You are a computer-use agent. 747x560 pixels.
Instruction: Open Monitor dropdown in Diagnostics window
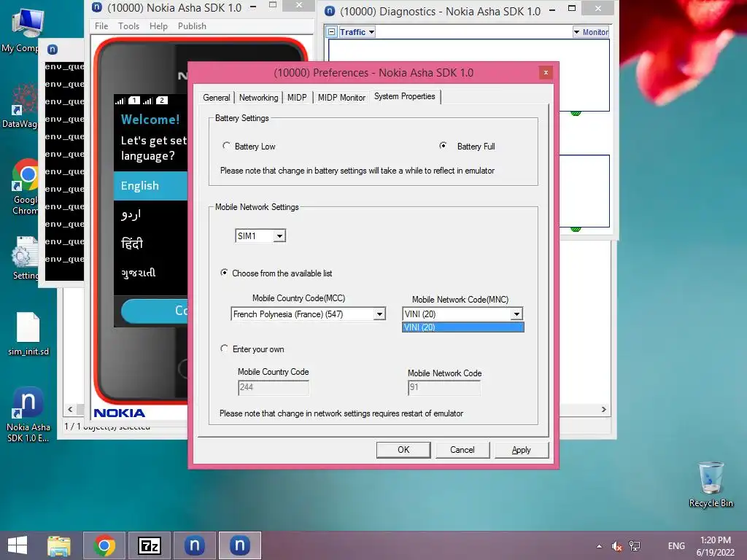click(591, 32)
